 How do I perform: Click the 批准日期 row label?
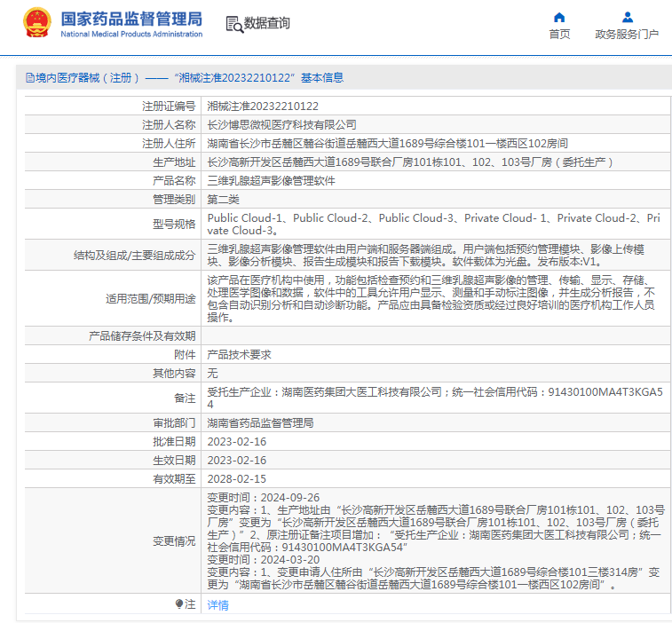(x=174, y=442)
